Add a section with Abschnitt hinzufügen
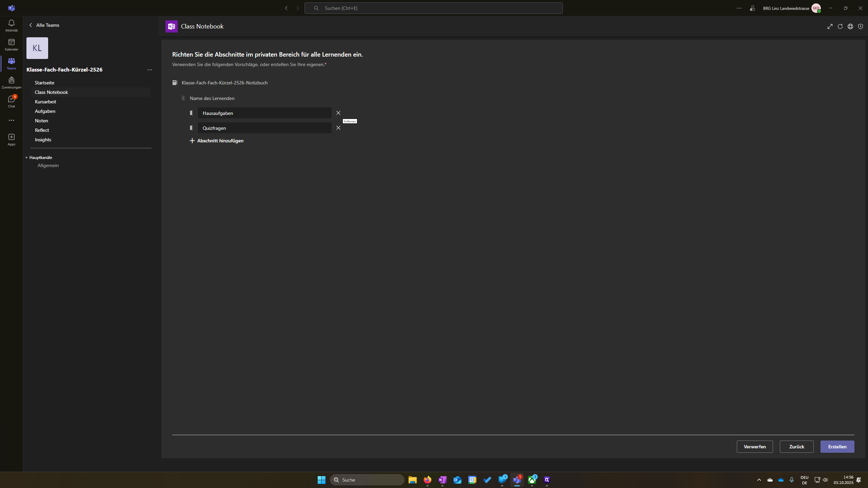Screen dimensions: 868x488 coord(216,141)
